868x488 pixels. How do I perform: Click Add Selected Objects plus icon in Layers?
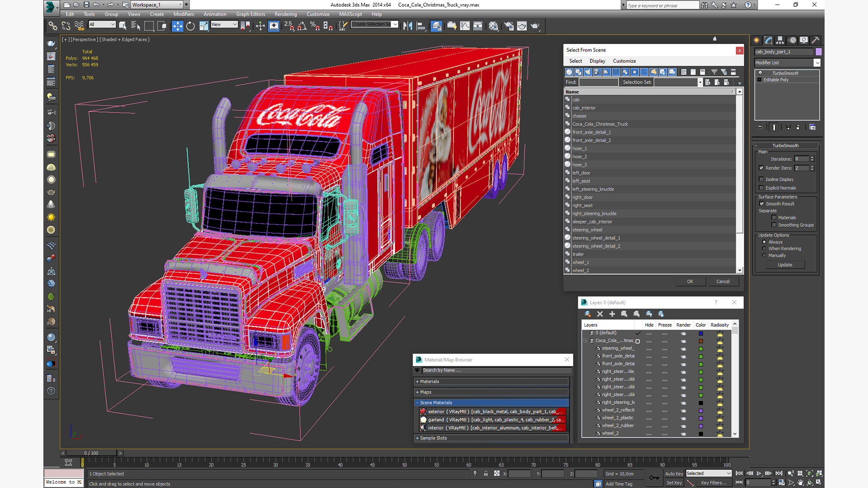pos(612,314)
